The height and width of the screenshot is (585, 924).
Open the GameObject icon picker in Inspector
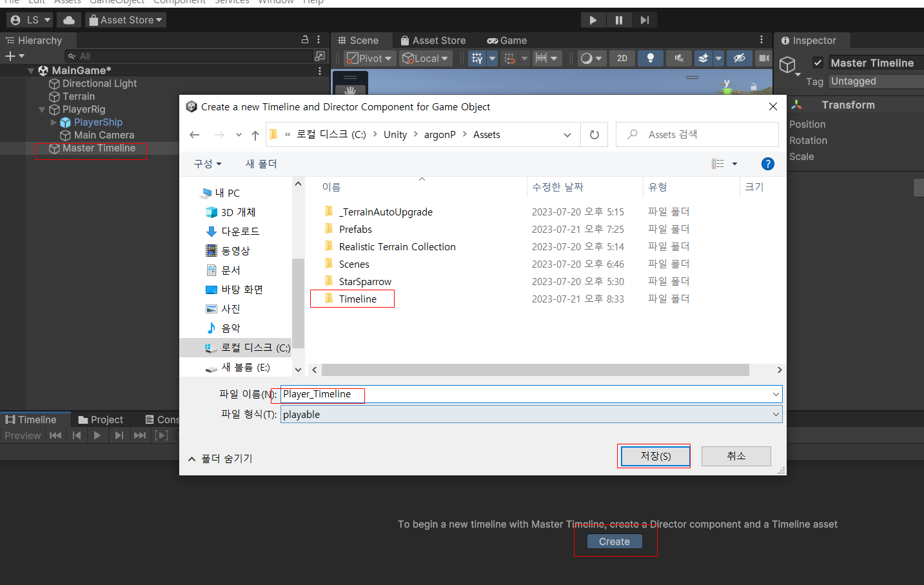point(789,65)
